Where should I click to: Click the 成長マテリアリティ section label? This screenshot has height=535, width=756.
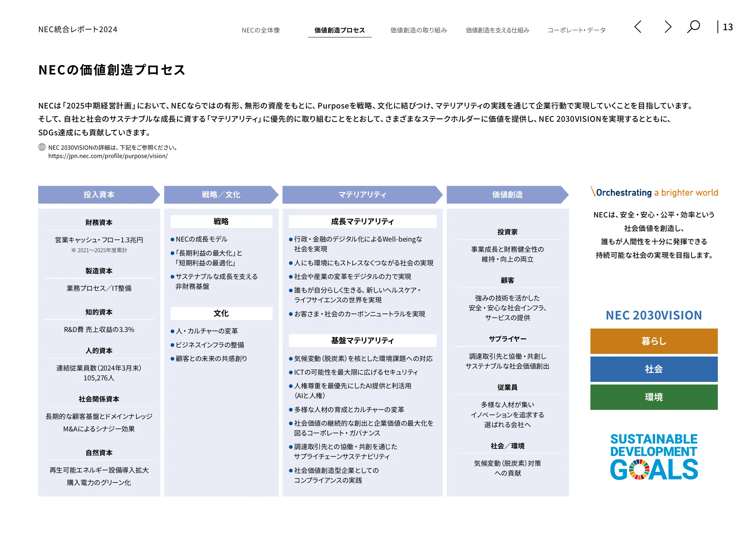[x=363, y=222]
